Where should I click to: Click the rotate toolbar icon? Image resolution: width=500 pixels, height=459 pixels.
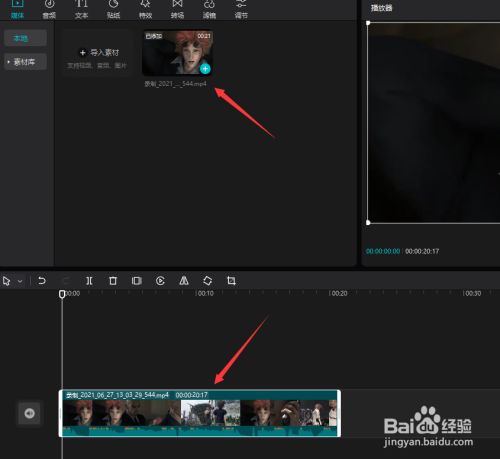(x=207, y=281)
